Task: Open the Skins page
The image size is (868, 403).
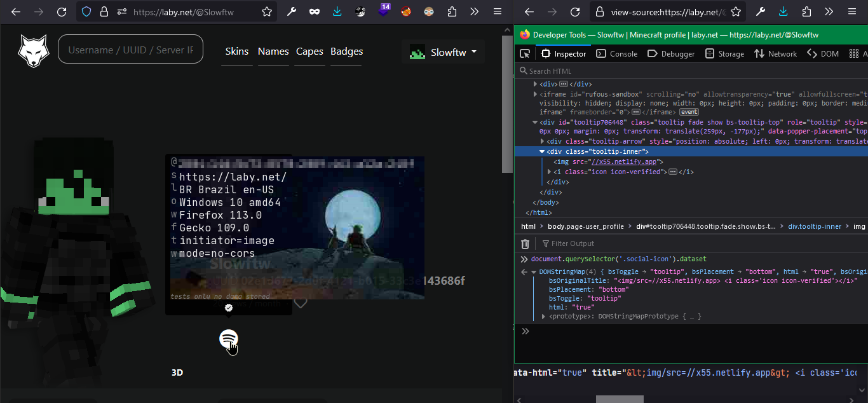Action: tap(237, 51)
